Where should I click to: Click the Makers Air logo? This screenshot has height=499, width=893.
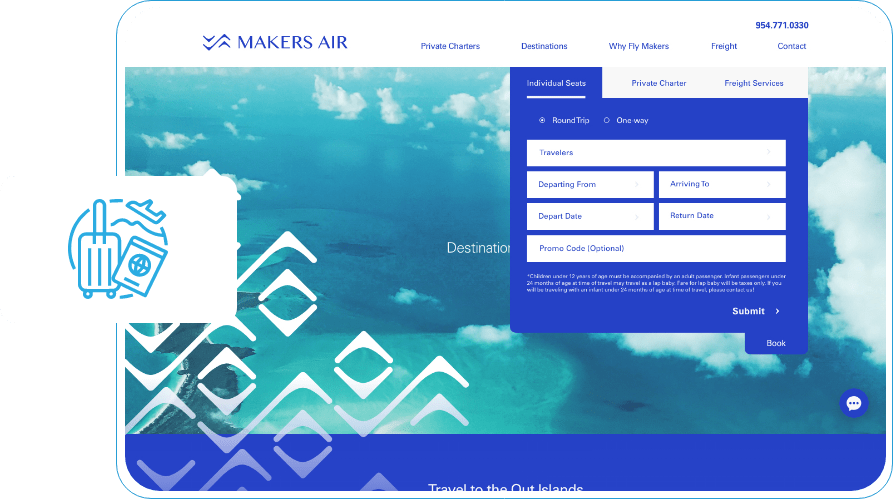pos(274,42)
